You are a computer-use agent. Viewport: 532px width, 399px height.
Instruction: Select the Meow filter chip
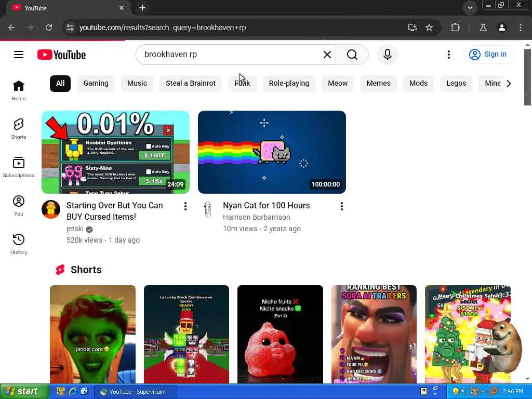point(338,84)
